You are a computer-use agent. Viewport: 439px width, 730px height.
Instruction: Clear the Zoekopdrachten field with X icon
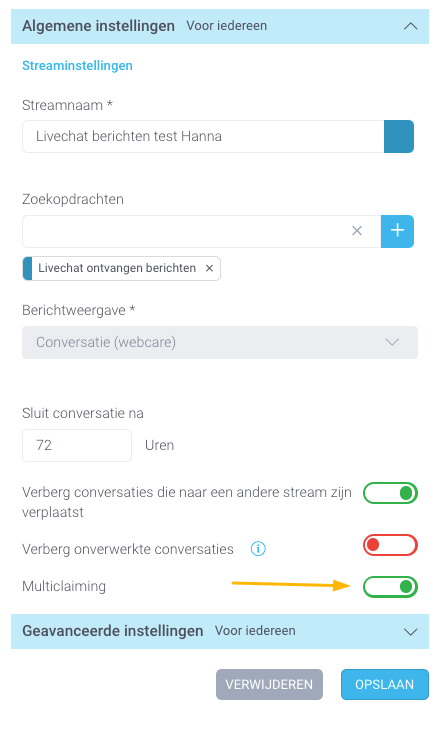click(357, 231)
